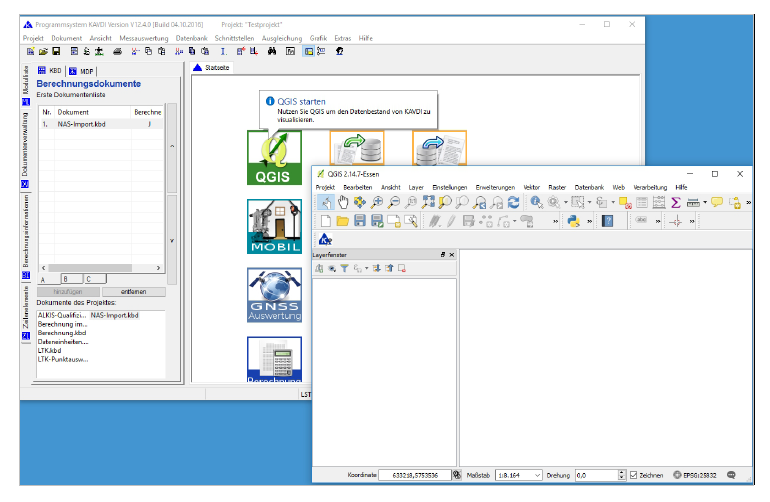Open the Python console in QGIS toolbar
This screenshot has width=770, height=502.
[x=574, y=221]
